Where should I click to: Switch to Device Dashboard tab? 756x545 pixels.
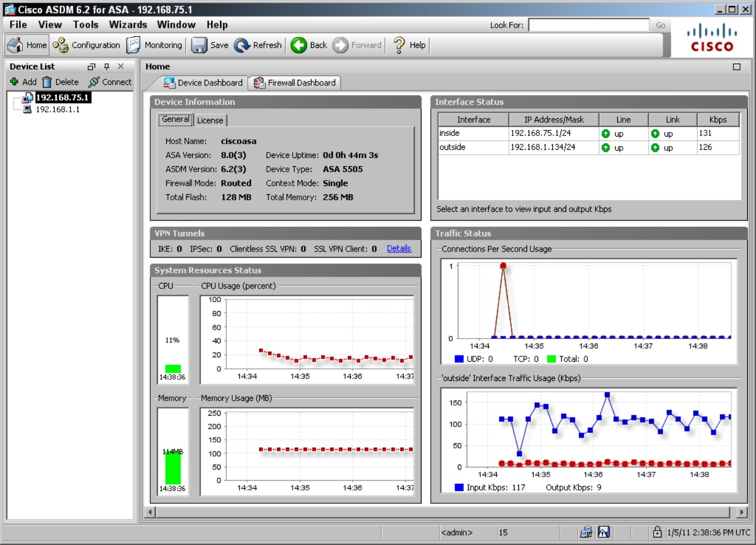pyautogui.click(x=203, y=83)
